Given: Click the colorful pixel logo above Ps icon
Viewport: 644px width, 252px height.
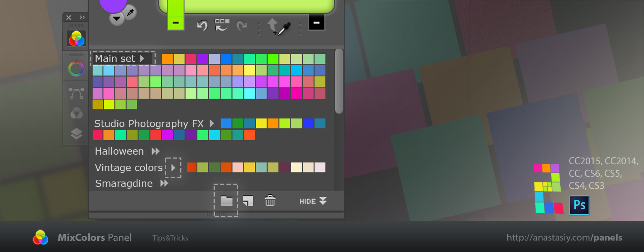Looking at the screenshot, I should point(548,189).
